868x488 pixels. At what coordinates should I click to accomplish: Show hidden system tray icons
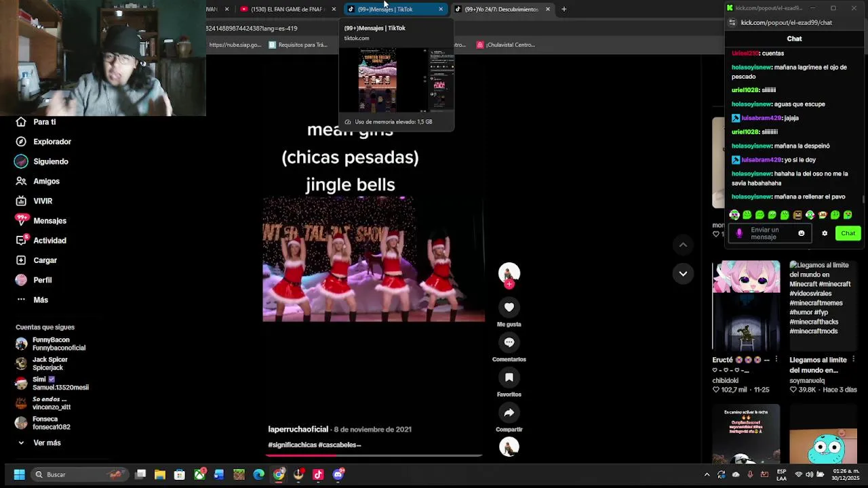(707, 474)
